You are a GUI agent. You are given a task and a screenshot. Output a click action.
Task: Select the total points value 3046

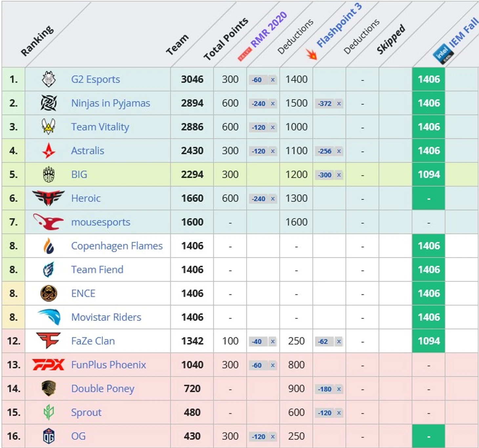point(192,79)
